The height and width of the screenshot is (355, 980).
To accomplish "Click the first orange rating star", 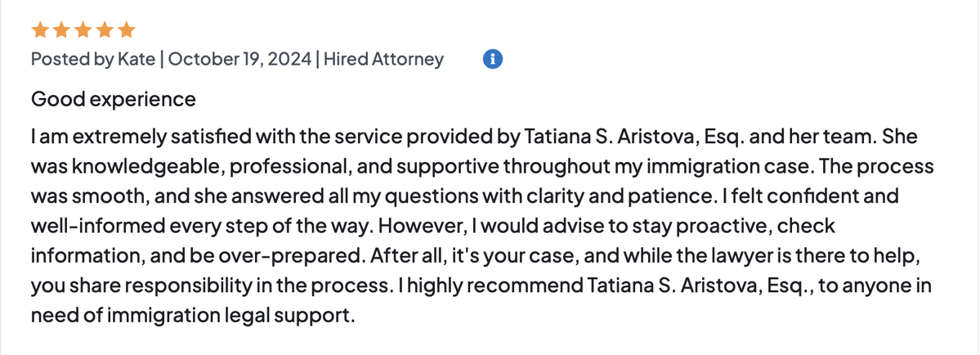I will [39, 31].
